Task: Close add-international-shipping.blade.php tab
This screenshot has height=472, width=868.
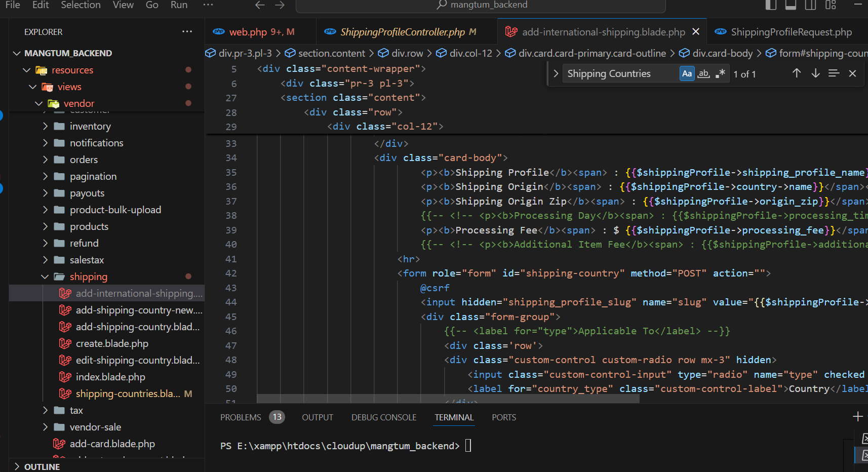Action: pos(696,31)
